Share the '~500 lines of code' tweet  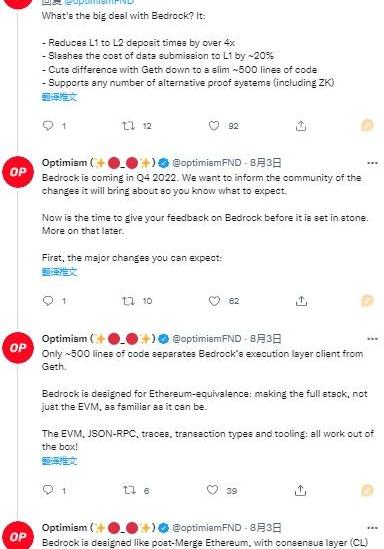(300, 490)
